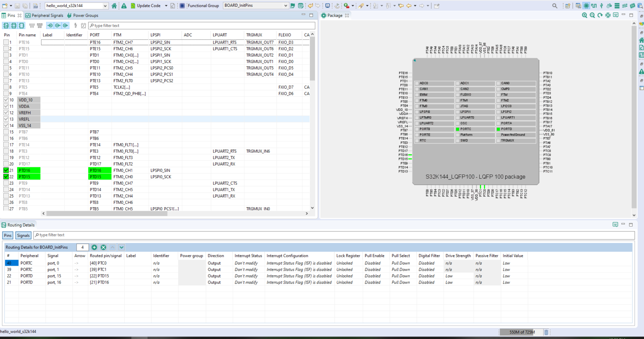Click the vertical scrollbar of the Pins table
Image resolution: width=644 pixels, height=339 pixels.
click(x=312, y=59)
